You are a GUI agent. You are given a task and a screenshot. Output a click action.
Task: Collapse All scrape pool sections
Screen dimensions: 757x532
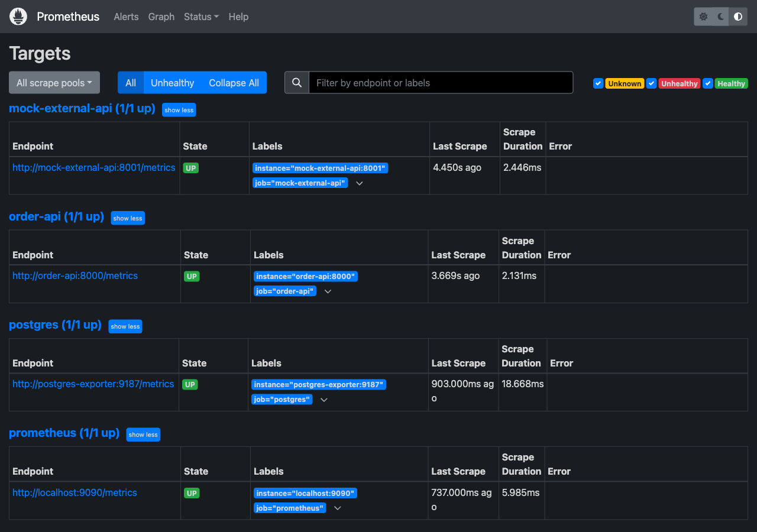point(234,83)
